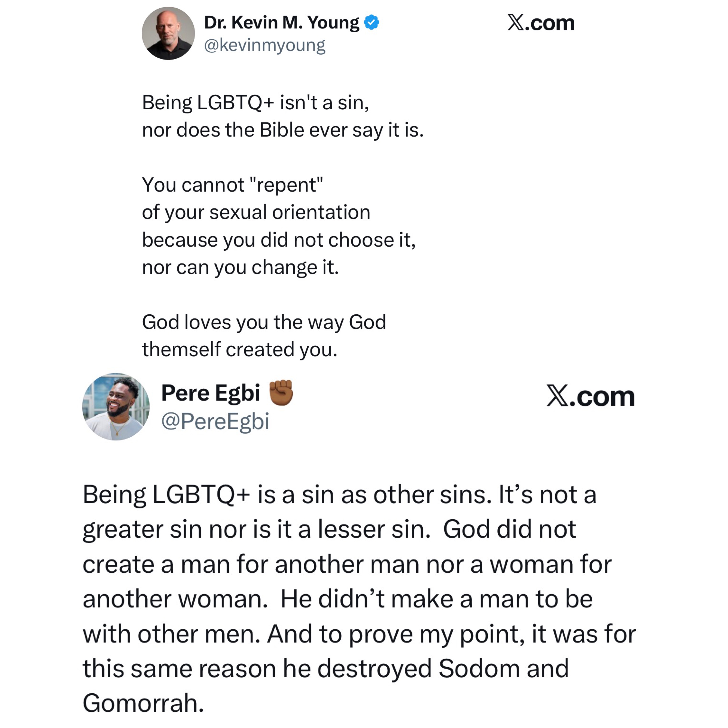
Task: Click the line "this same reason he destroyed Sodom and"
Action: pos(326,668)
